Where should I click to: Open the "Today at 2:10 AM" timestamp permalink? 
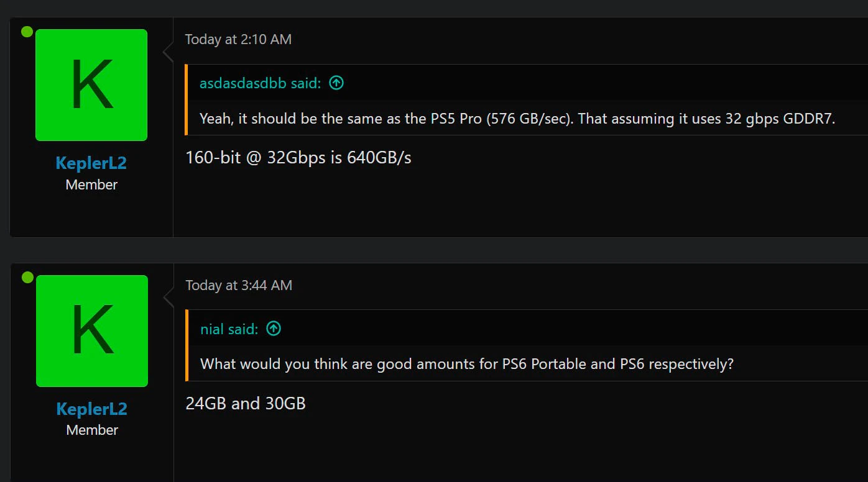pyautogui.click(x=238, y=39)
